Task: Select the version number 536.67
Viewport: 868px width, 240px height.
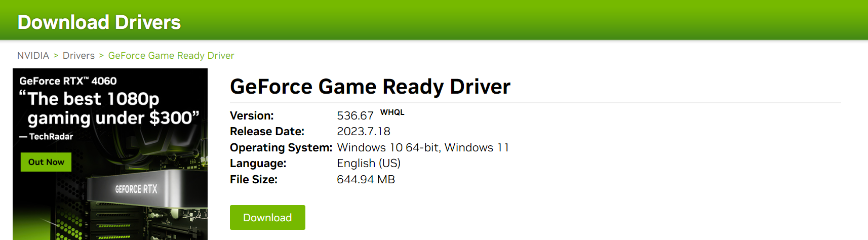Action: click(355, 116)
